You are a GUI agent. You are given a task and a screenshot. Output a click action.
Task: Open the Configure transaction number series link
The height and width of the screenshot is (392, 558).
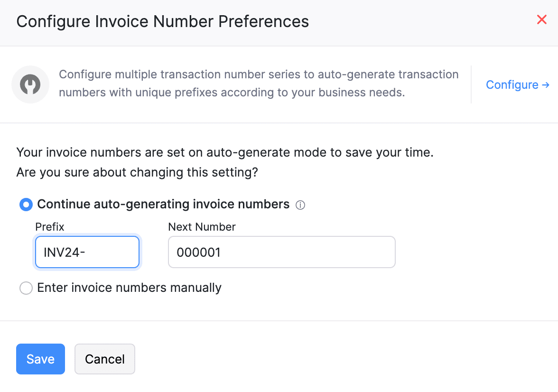click(x=512, y=84)
